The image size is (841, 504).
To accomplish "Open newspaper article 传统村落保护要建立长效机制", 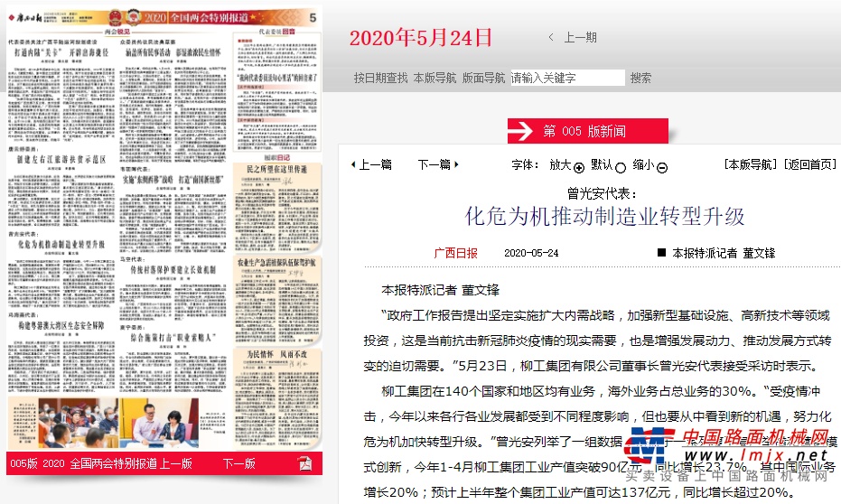I will point(173,270).
